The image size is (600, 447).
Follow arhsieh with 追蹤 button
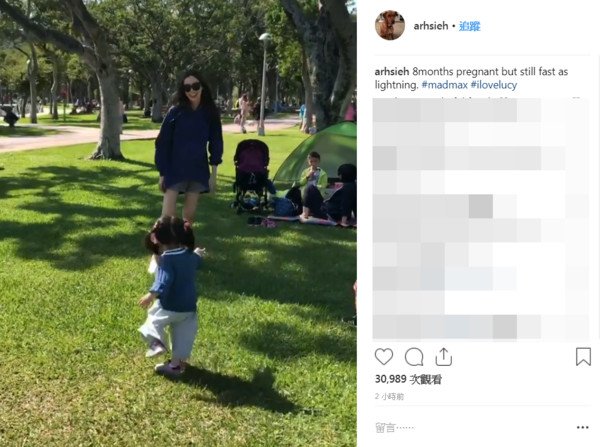click(470, 26)
